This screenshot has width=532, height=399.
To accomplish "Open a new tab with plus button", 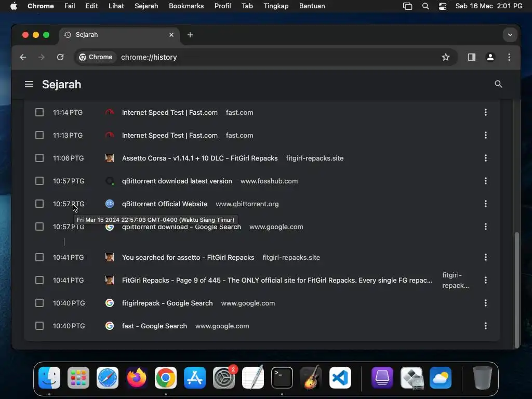I will (x=190, y=35).
